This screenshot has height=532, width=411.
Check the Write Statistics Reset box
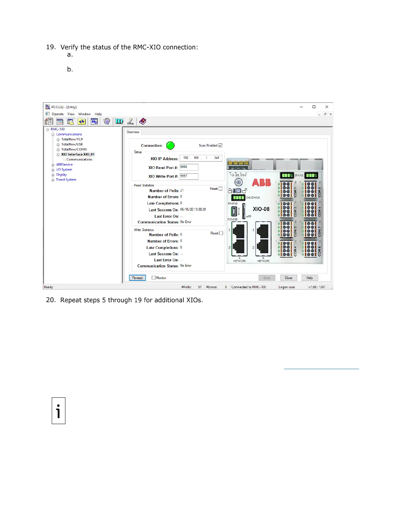coord(221,233)
